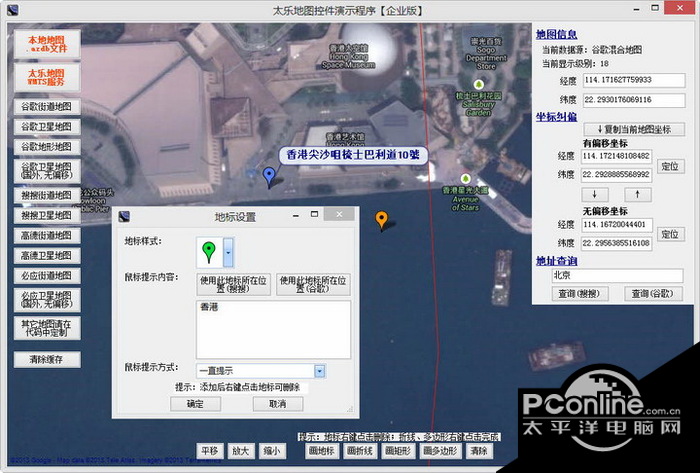Click the 地标设置 dialog title icon
This screenshot has width=700, height=473.
pyautogui.click(x=124, y=217)
